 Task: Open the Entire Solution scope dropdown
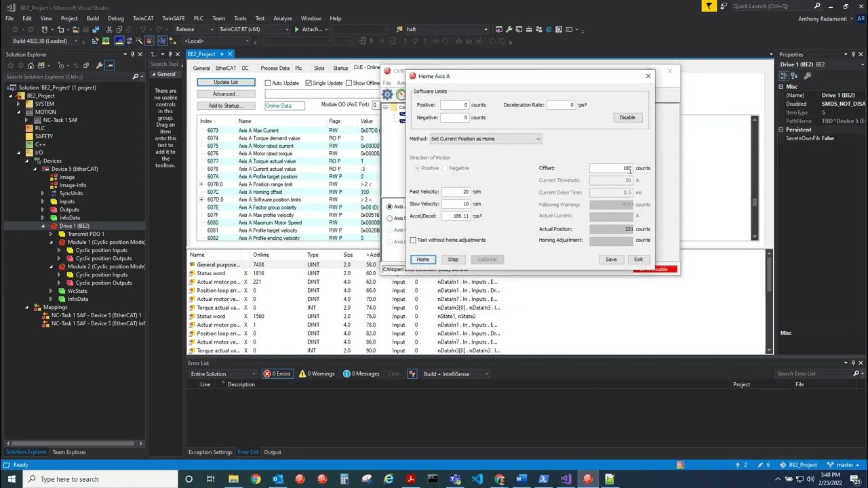tap(223, 374)
